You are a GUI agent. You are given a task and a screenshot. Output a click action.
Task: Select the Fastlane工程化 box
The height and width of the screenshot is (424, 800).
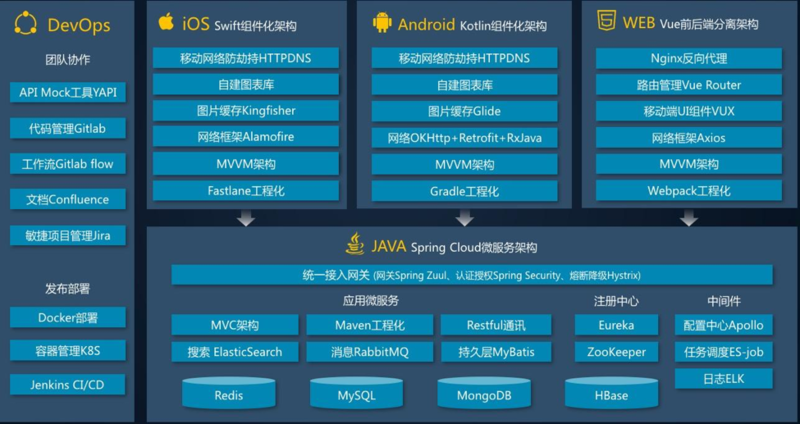(x=246, y=190)
